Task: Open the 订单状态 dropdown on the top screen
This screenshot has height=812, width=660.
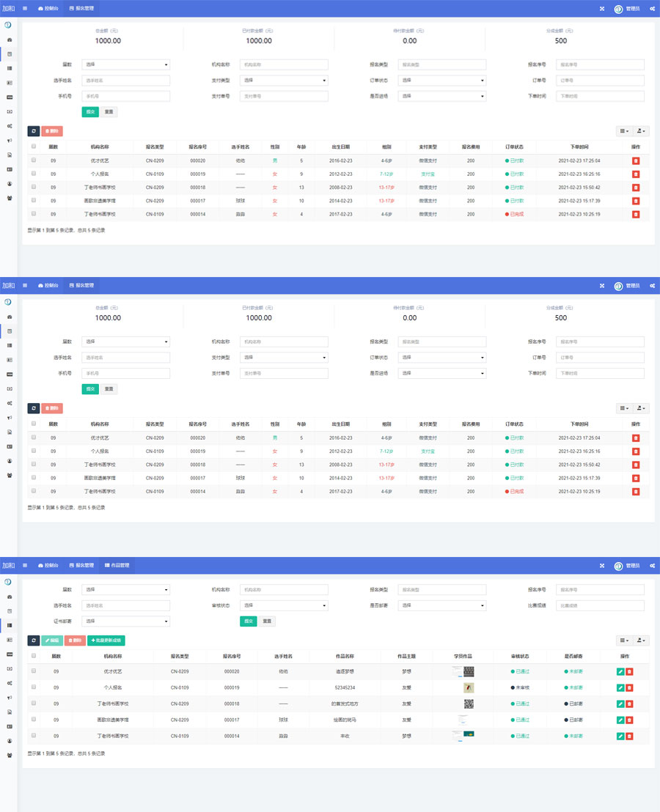Action: [442, 81]
